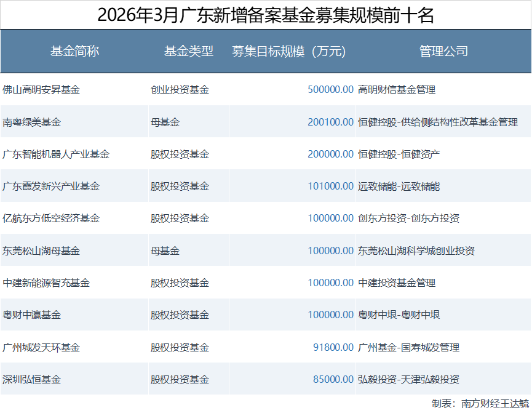
Task: Click the 500000.00 amount value
Action: pyautogui.click(x=330, y=90)
